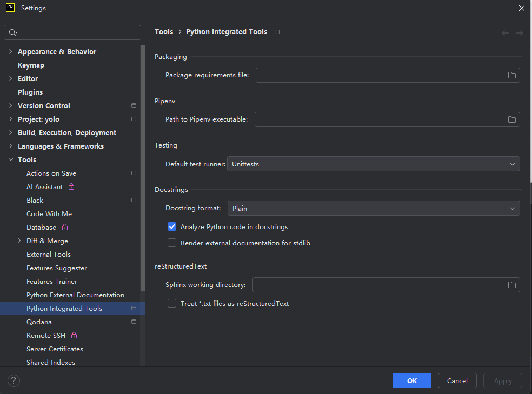Expand the Editor section
The image size is (532, 394).
(10, 78)
